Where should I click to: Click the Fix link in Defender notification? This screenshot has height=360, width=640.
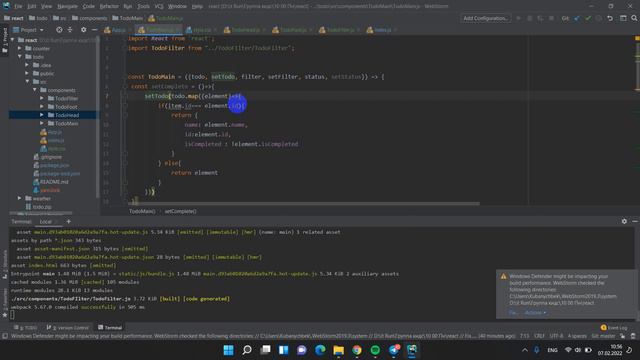point(513,313)
